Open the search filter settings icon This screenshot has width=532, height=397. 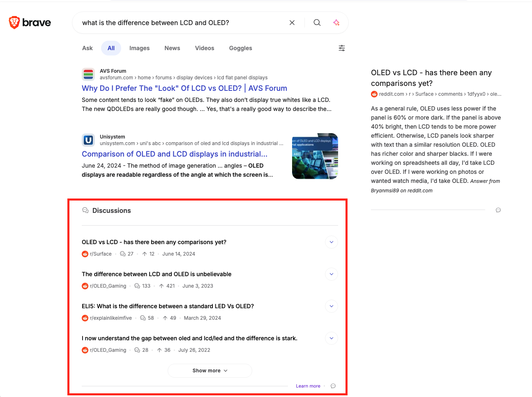[x=342, y=48]
